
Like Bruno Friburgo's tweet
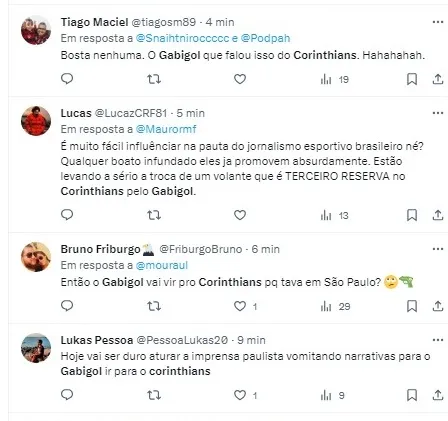click(240, 306)
